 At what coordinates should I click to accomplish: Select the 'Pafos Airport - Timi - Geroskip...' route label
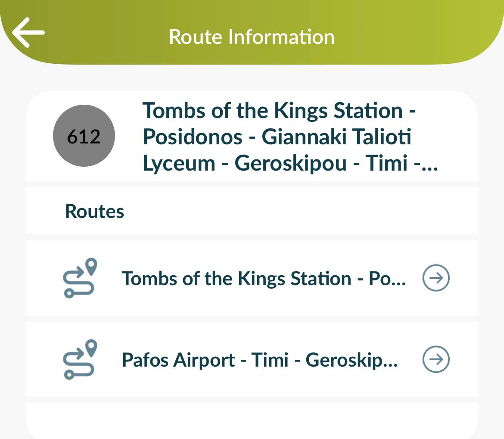(x=260, y=360)
